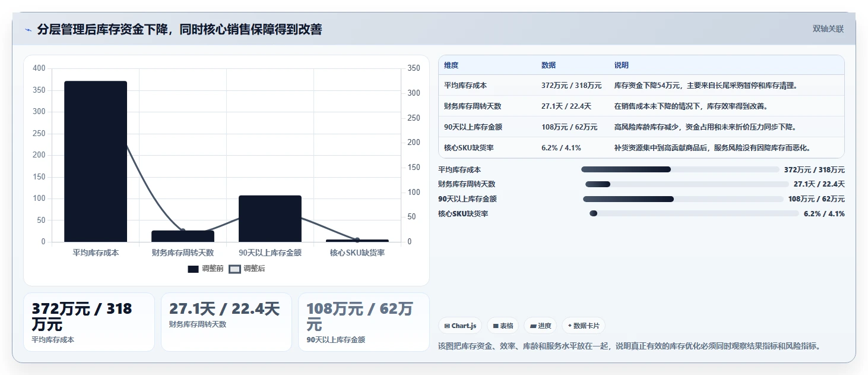Screen dimensions: 868x375
Task: Click the 90天以上库存金额 bar in the chart
Action: (270, 219)
